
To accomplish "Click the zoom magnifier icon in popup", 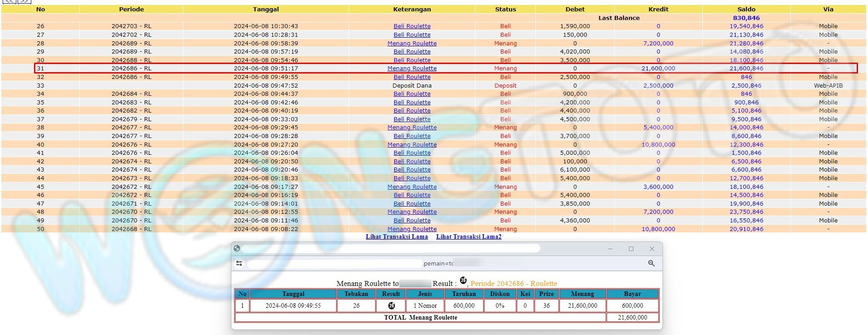I will (651, 263).
